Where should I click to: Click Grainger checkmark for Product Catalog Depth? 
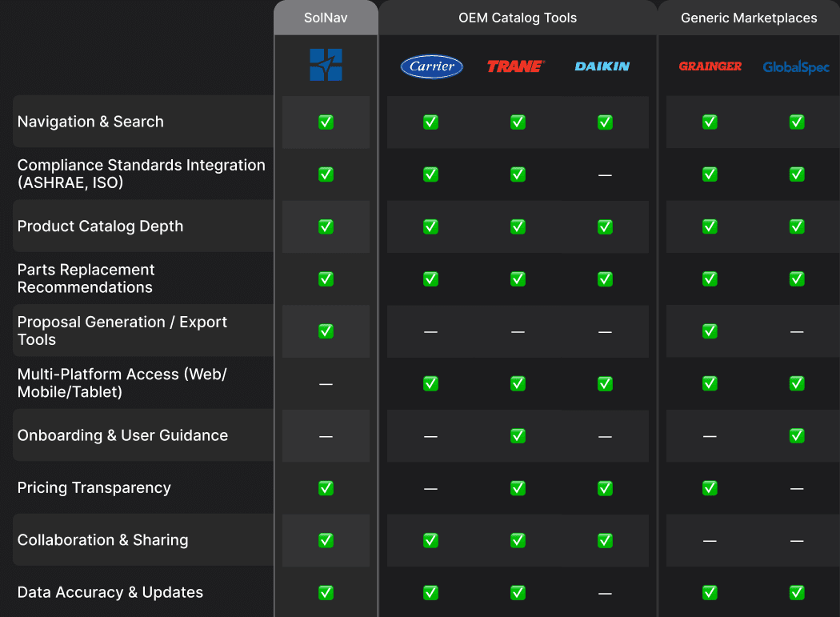click(710, 226)
